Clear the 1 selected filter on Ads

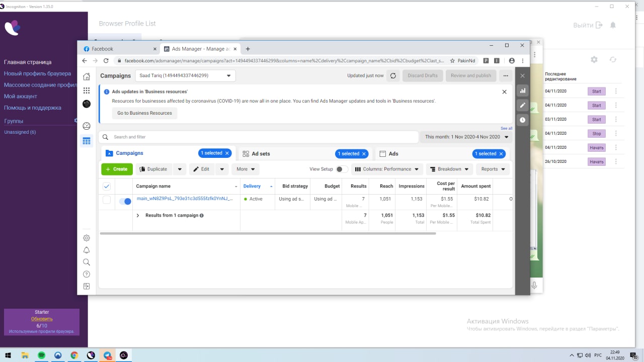(501, 153)
